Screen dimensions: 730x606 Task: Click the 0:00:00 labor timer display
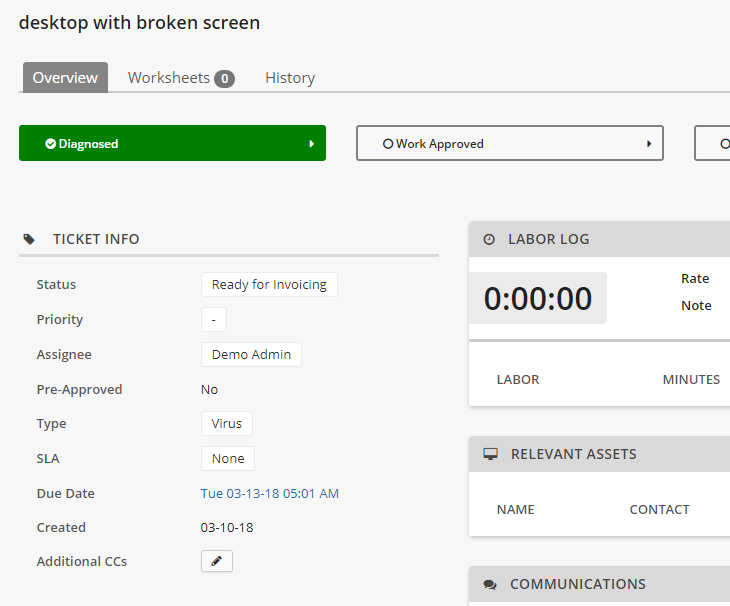538,298
